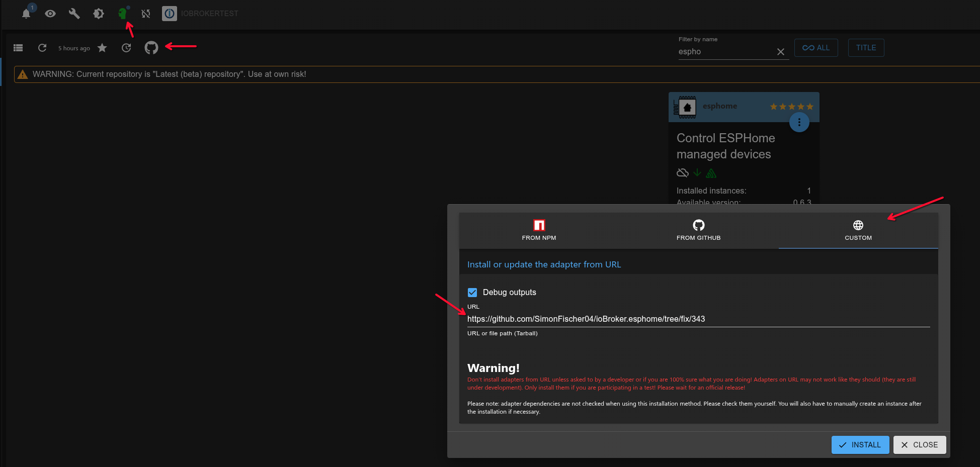Refresh the adapter list
This screenshot has height=467, width=980.
pyautogui.click(x=42, y=48)
